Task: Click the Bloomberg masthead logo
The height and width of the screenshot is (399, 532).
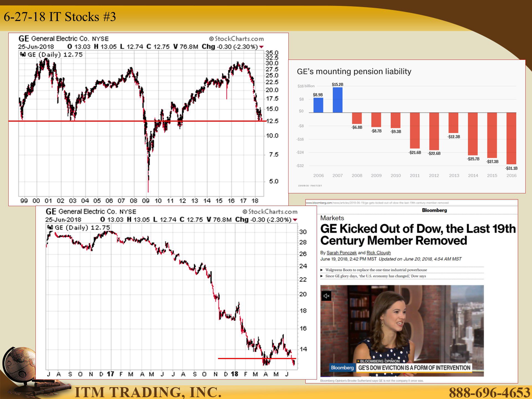Action: coord(434,210)
